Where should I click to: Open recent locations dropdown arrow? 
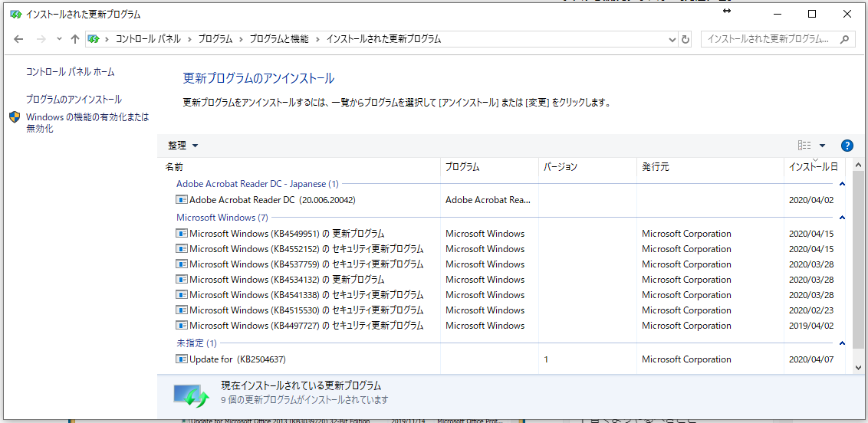59,39
